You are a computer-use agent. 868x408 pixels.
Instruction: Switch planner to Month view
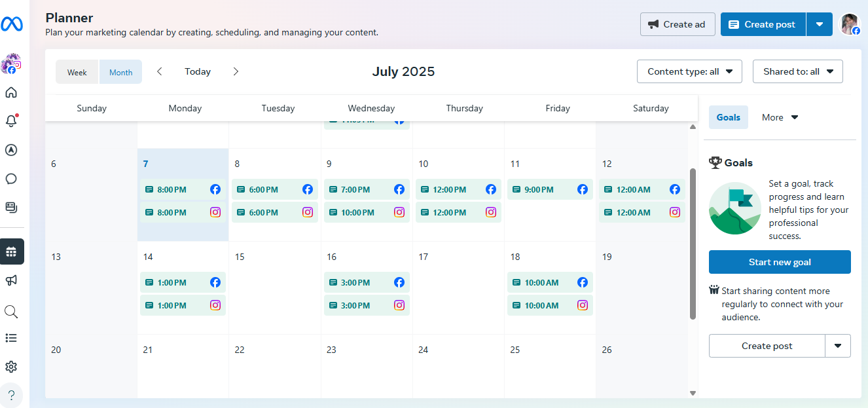(x=120, y=72)
